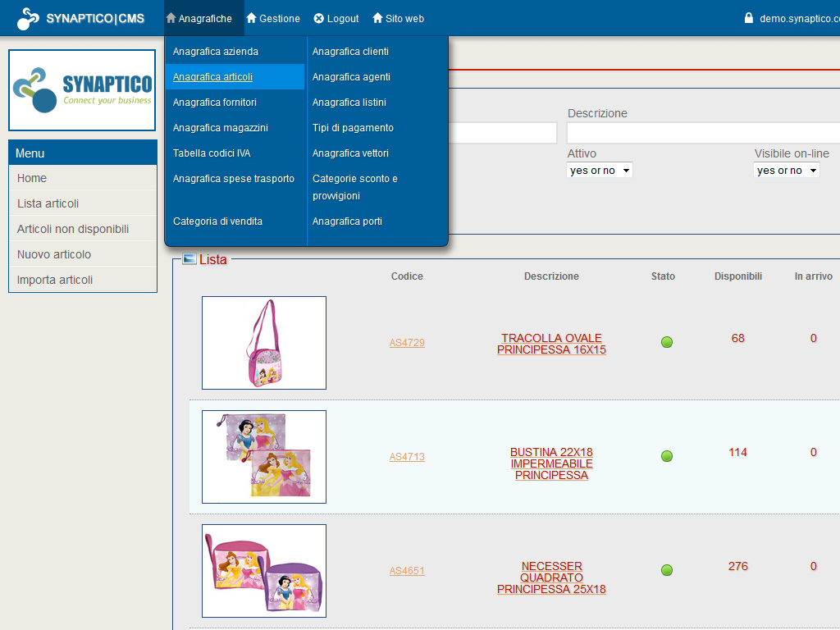
Task: Click green status dot for AS4713
Action: coord(666,456)
